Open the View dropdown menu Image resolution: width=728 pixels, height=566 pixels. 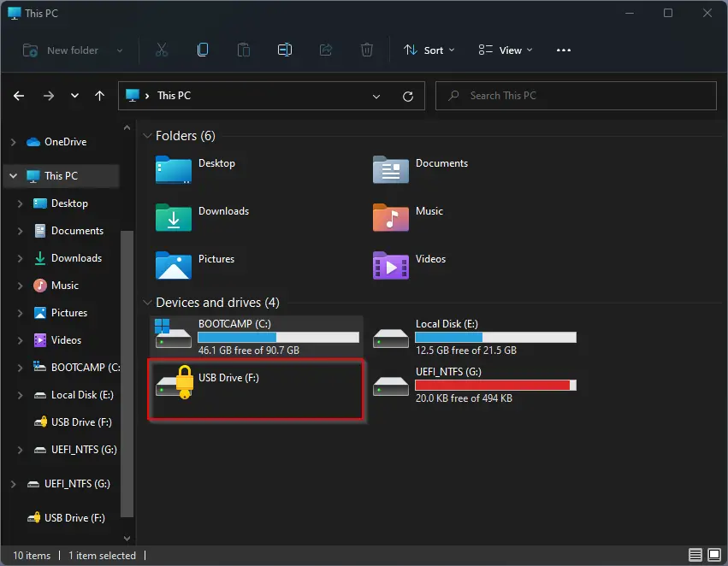point(506,50)
